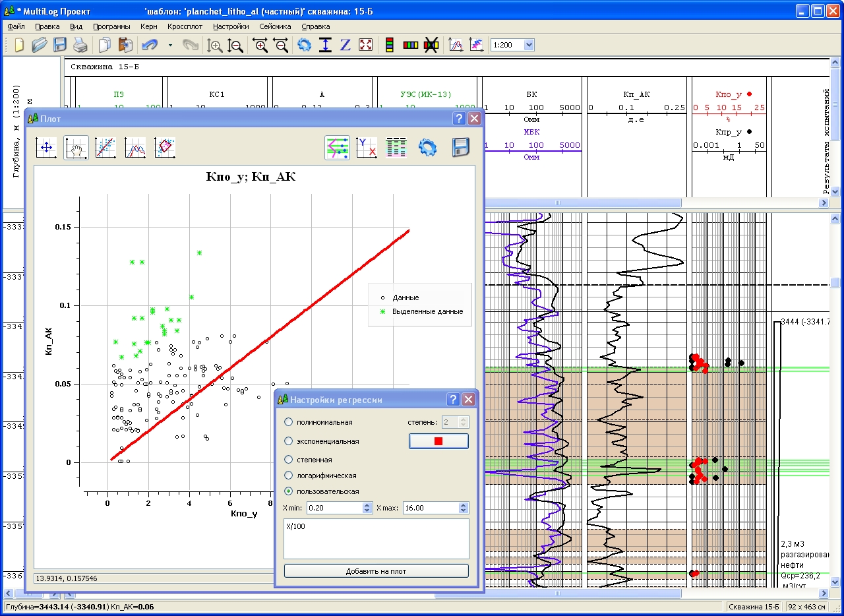Screen dimensions: 844x616
Task: Save the plot using floppy disk icon
Action: 461,148
